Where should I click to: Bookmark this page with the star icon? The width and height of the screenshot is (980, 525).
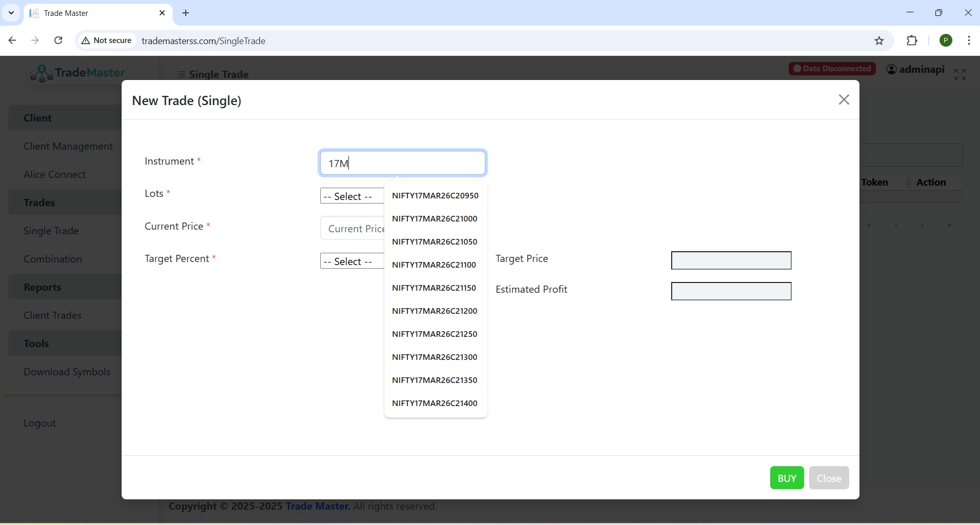[880, 41]
